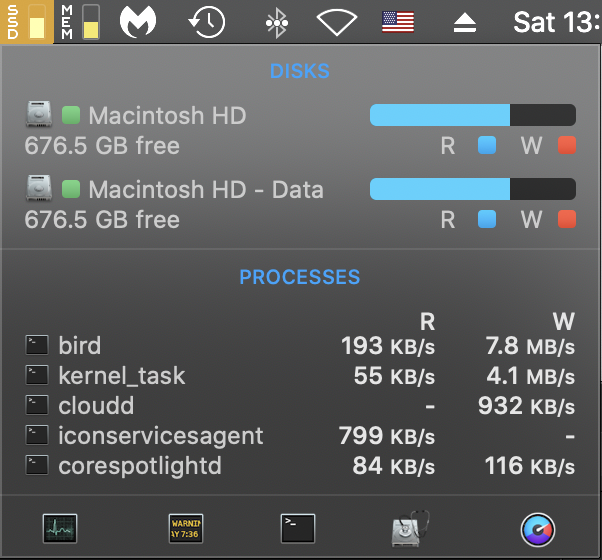Click the eject icon in menu bar
Viewport: 602px width, 560px height.
click(465, 23)
